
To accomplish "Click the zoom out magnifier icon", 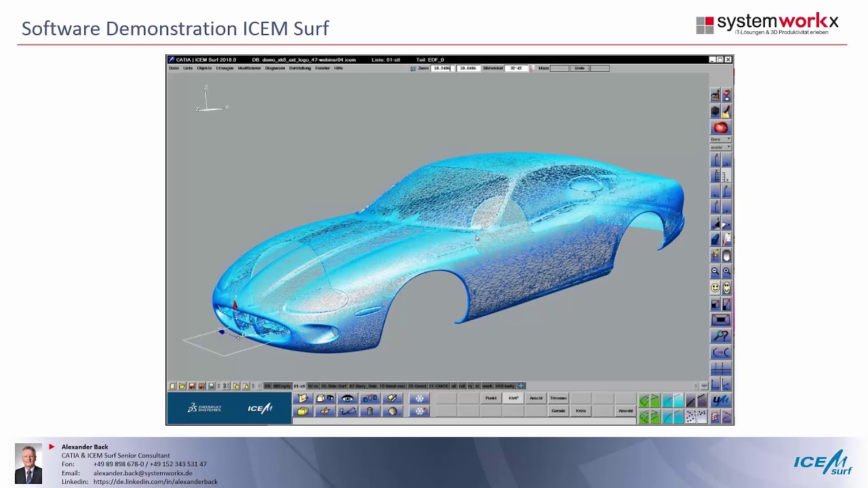I will [715, 271].
